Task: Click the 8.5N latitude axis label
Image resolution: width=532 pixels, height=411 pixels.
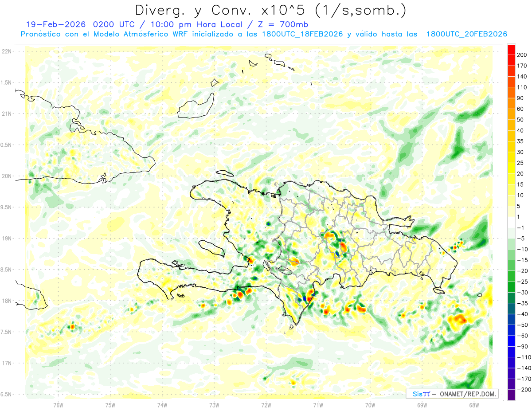Action: click(6, 270)
